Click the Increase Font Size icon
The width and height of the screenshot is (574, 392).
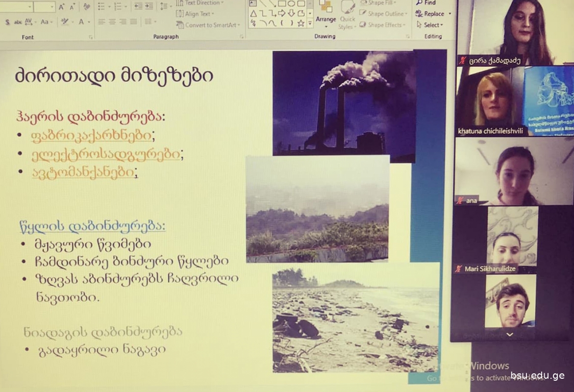point(62,7)
